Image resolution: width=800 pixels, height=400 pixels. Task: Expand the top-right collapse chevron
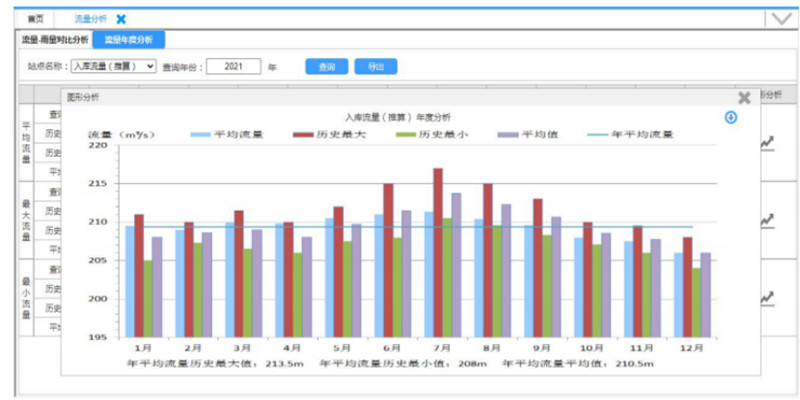[780, 19]
